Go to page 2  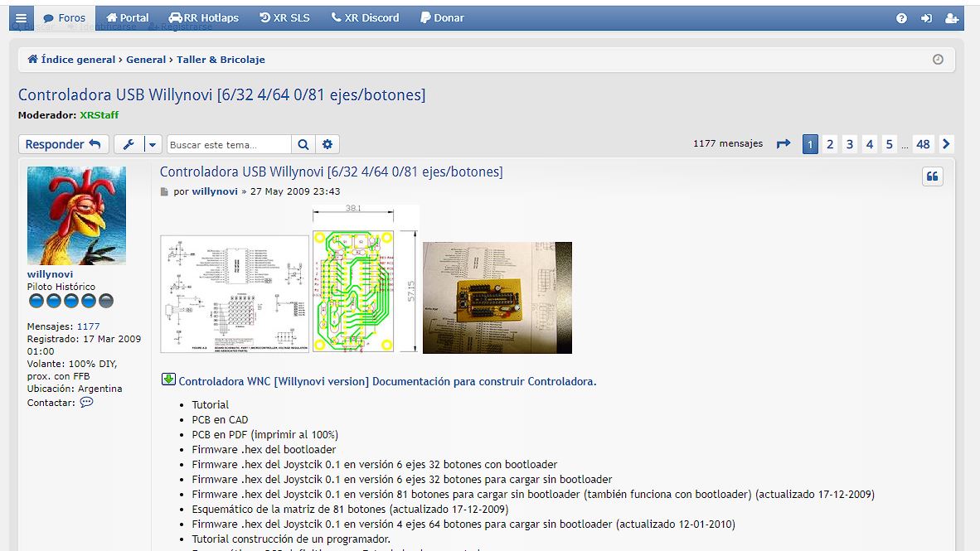(830, 144)
